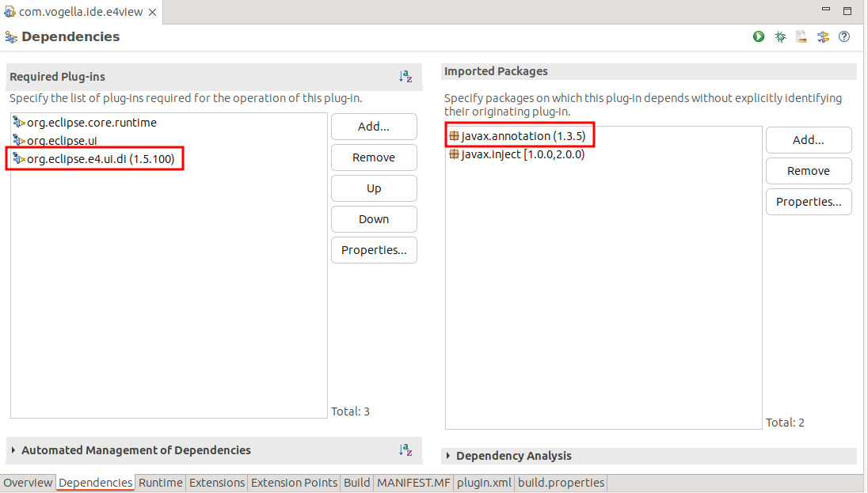Click plug-in icon beside org.eclipse.e4.ui.di
The height and width of the screenshot is (493, 868).
click(x=19, y=159)
